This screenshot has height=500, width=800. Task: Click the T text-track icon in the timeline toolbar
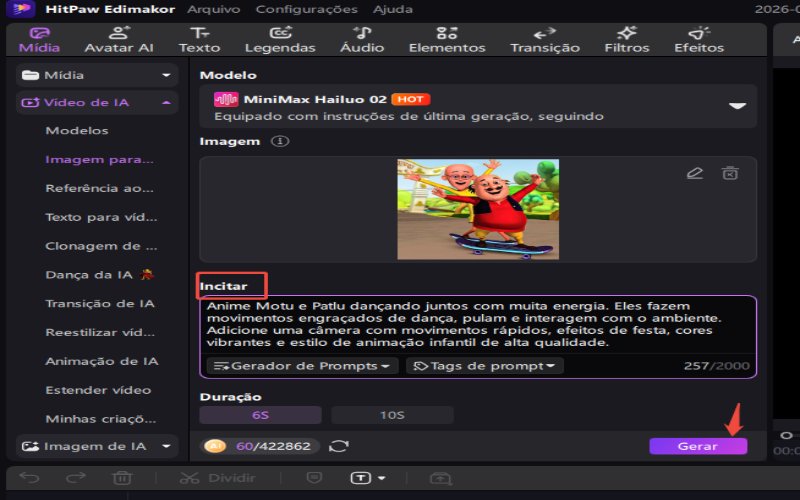pos(361,478)
